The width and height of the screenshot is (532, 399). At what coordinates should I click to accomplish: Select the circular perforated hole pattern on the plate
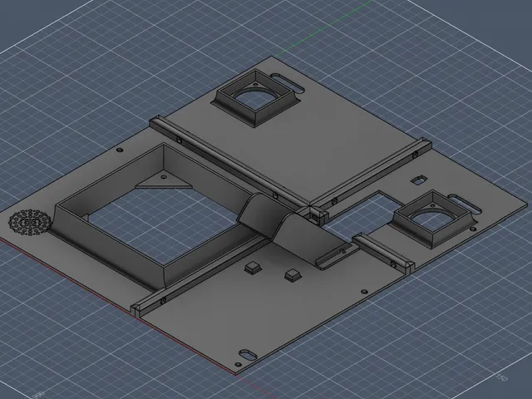pos(30,222)
